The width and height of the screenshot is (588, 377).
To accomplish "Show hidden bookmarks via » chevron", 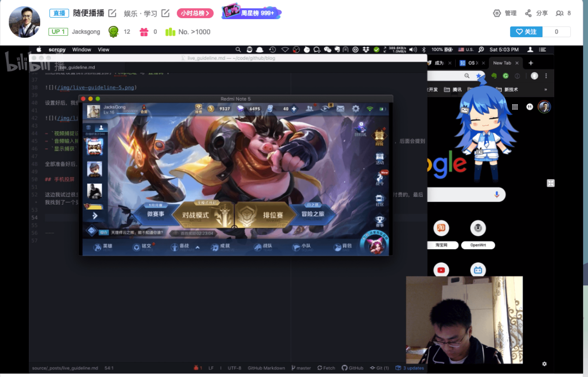I will tap(546, 90).
